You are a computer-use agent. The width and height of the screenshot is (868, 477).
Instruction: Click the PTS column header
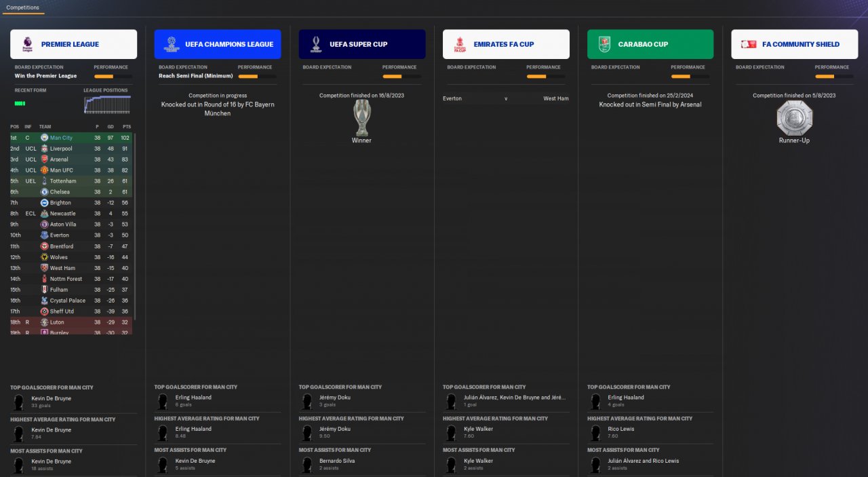[x=127, y=127]
